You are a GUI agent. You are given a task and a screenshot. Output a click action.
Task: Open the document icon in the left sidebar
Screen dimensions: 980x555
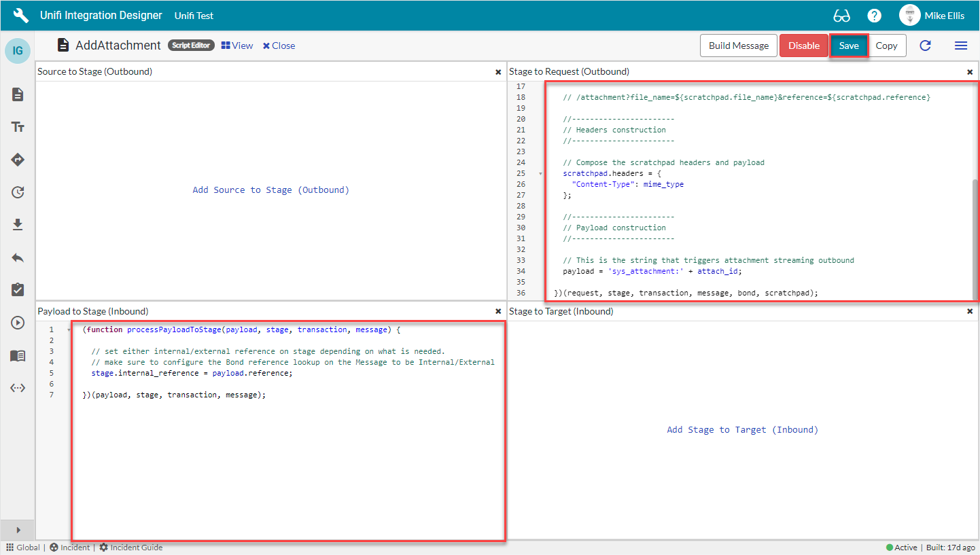18,94
